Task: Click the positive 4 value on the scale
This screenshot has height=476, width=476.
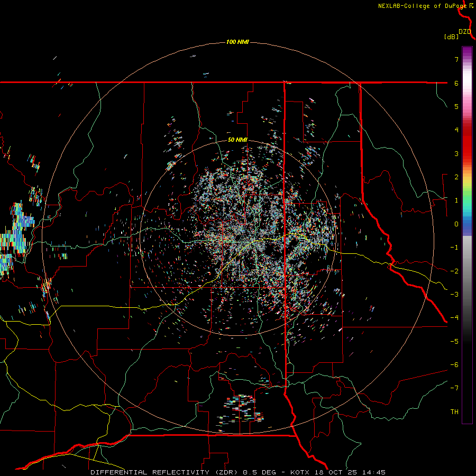Action: [456, 130]
